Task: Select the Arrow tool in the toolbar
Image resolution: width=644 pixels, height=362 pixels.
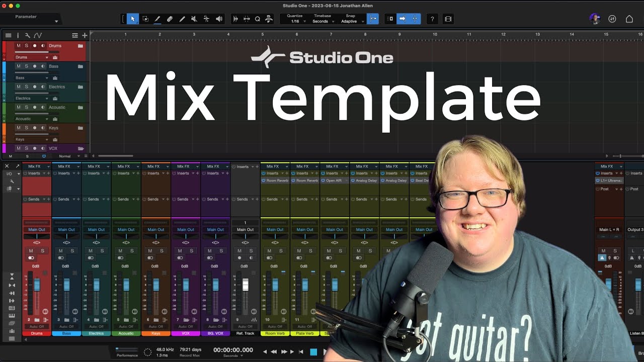Action: tap(133, 19)
